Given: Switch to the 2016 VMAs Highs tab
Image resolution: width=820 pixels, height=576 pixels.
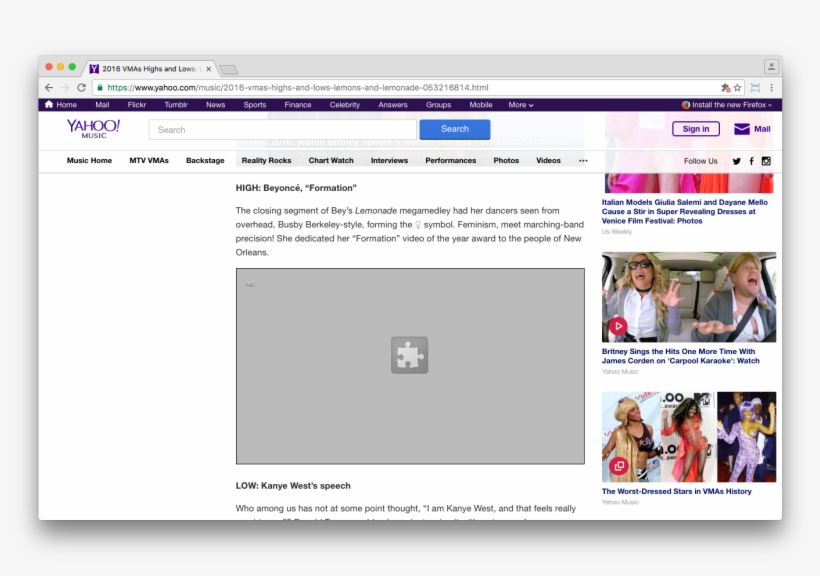Looking at the screenshot, I should point(148,68).
